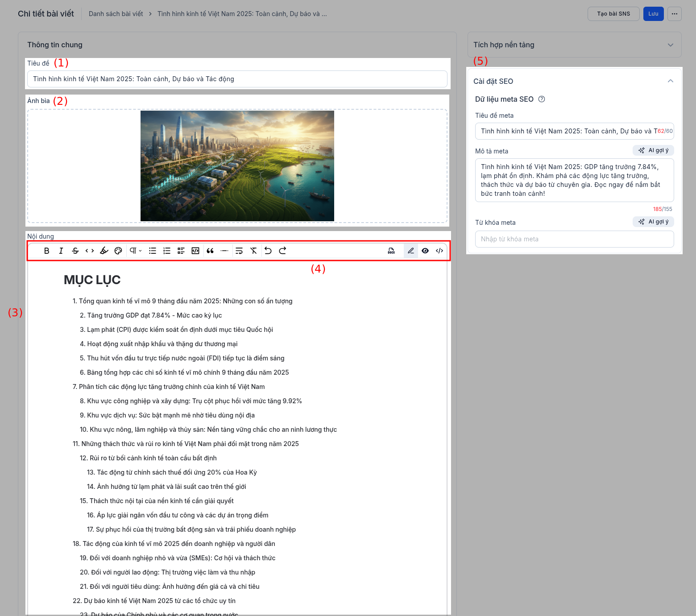
Task: Click the Tạo bài SNS button
Action: coord(613,14)
